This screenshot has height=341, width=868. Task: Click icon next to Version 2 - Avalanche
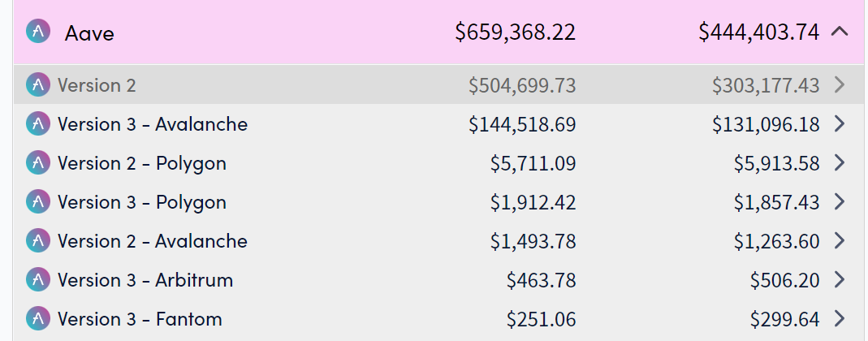click(38, 241)
